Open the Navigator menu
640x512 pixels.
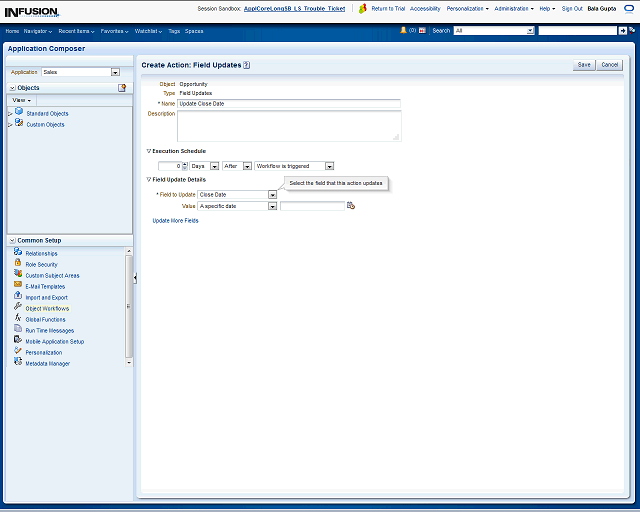(x=38, y=31)
